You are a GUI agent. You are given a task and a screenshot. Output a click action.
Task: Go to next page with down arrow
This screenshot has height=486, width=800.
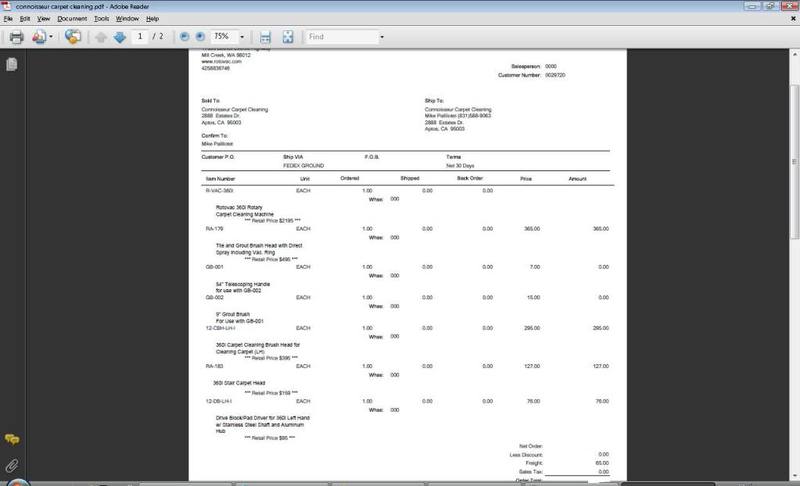point(120,37)
